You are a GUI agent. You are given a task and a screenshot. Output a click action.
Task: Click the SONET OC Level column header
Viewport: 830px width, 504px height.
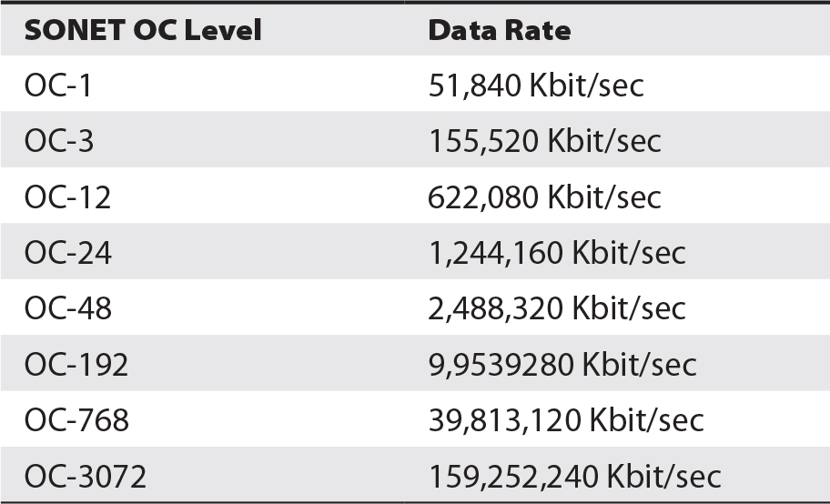(x=143, y=30)
